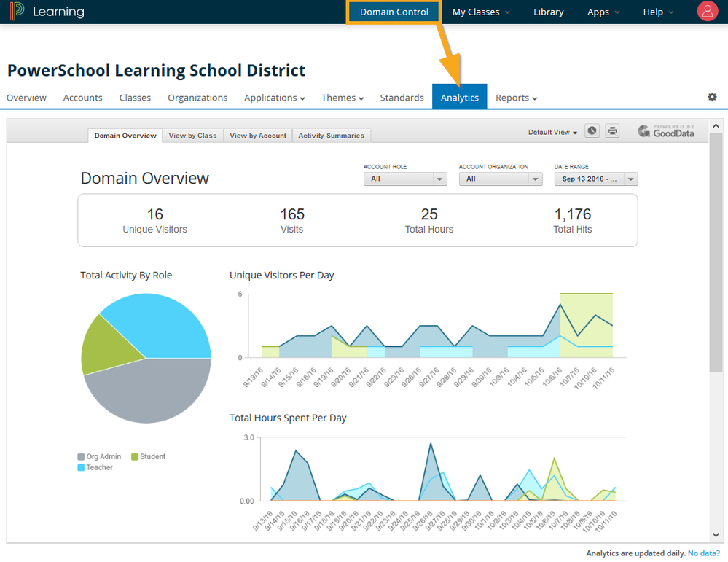Expand the Help menu
The width and height of the screenshot is (728, 562).
[x=658, y=12]
